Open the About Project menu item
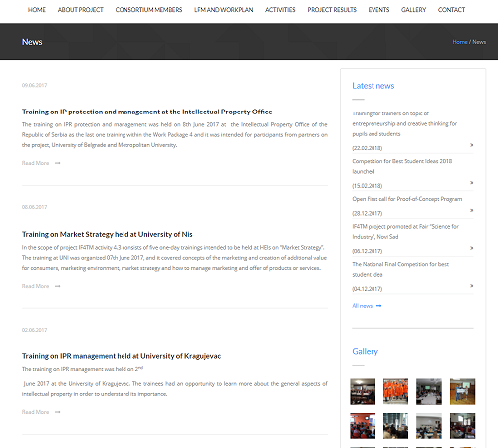Image resolution: width=498 pixels, height=448 pixels. click(x=81, y=10)
